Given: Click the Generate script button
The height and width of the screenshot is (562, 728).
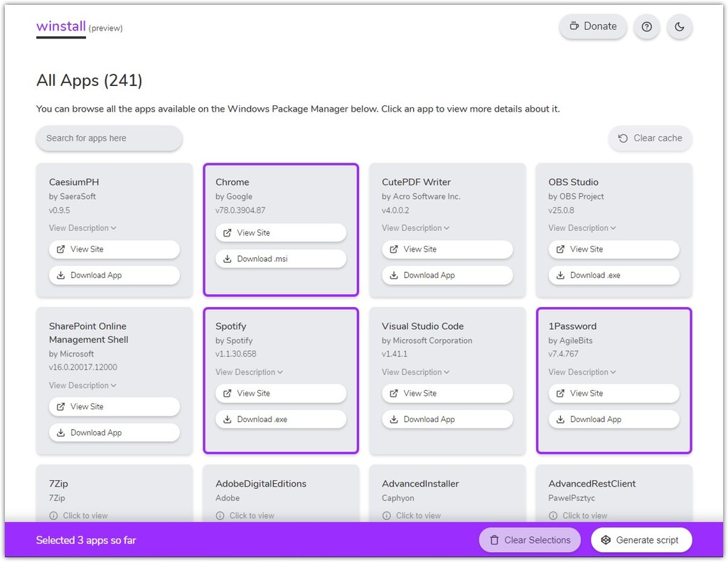Looking at the screenshot, I should 641,540.
